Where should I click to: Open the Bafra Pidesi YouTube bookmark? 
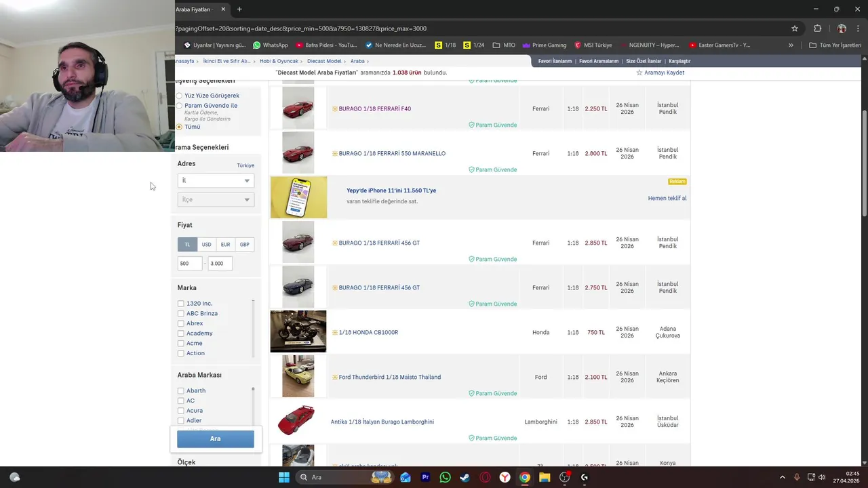326,45
